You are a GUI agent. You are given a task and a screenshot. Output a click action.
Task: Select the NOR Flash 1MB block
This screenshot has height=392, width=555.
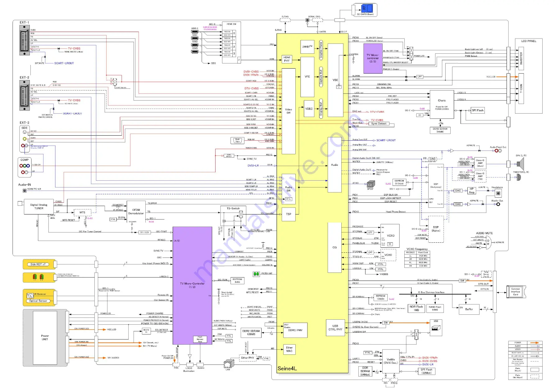(x=416, y=308)
